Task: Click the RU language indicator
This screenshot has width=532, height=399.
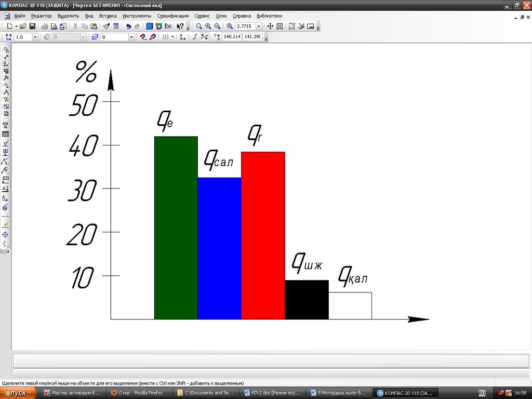Action: point(482,393)
